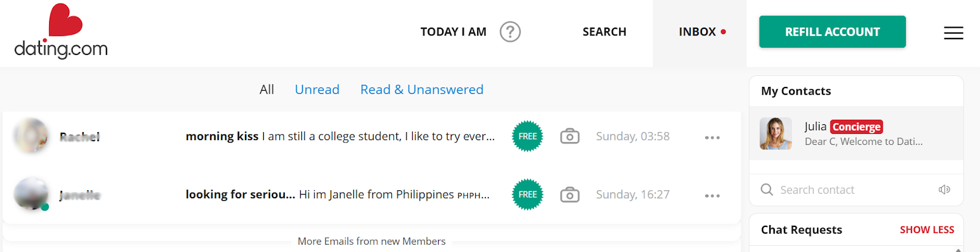Open the hamburger menu icon

pos(953,33)
